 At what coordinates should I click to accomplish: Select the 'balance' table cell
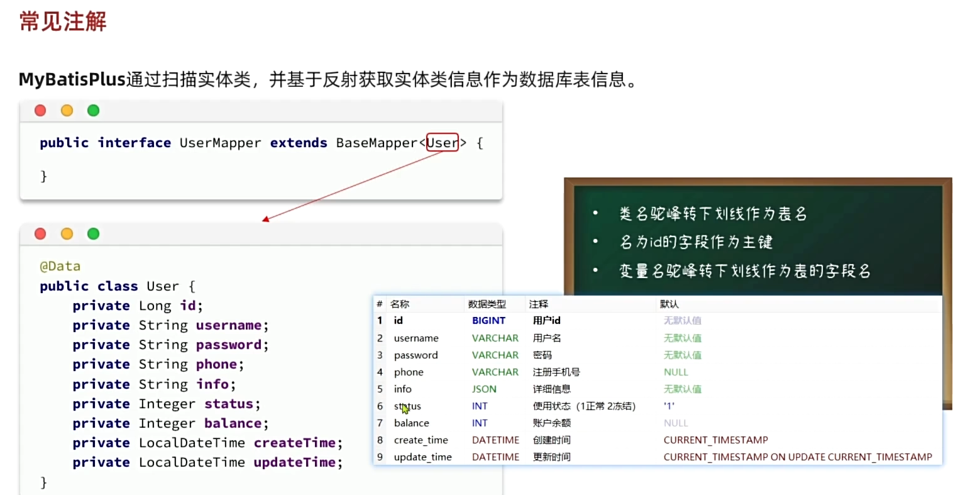412,423
